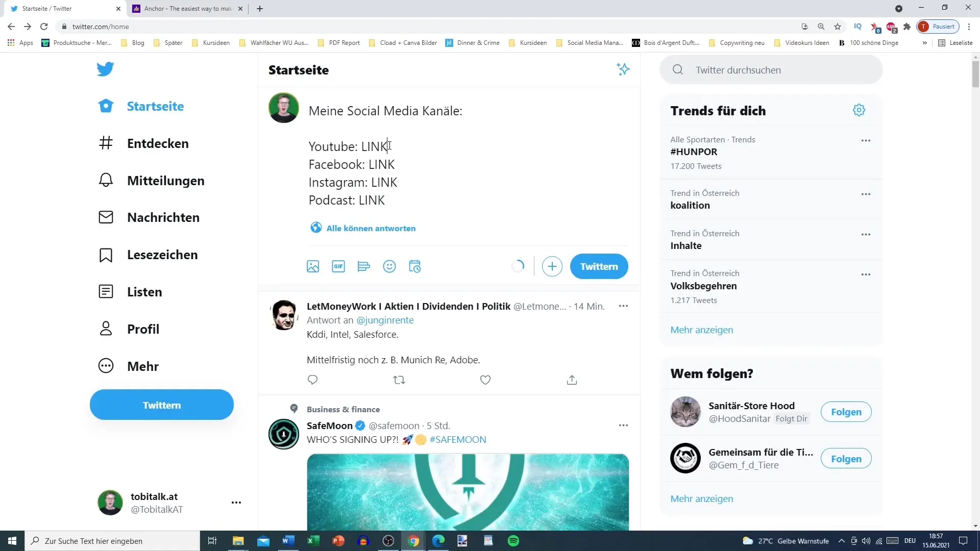Click the Spotify taskbar icon
The width and height of the screenshot is (980, 551).
click(x=513, y=540)
